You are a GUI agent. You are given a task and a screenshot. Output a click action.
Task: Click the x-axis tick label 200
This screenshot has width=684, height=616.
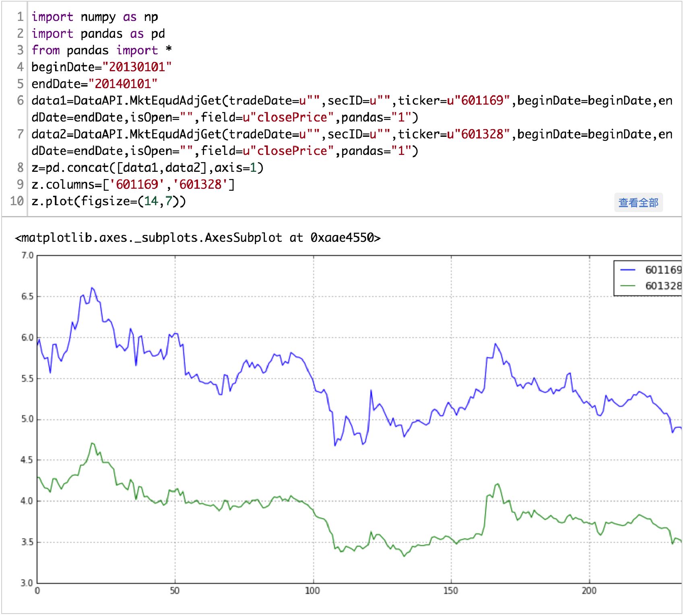[x=589, y=591]
